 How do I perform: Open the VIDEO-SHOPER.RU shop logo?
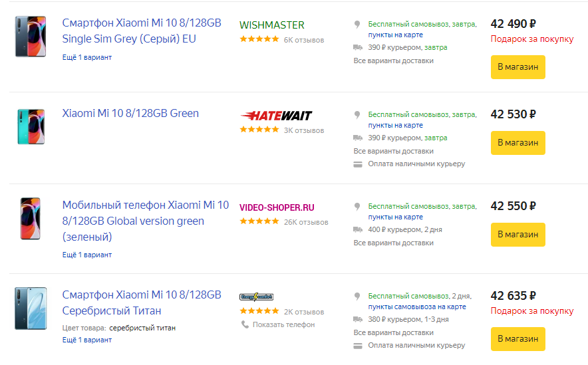277,207
